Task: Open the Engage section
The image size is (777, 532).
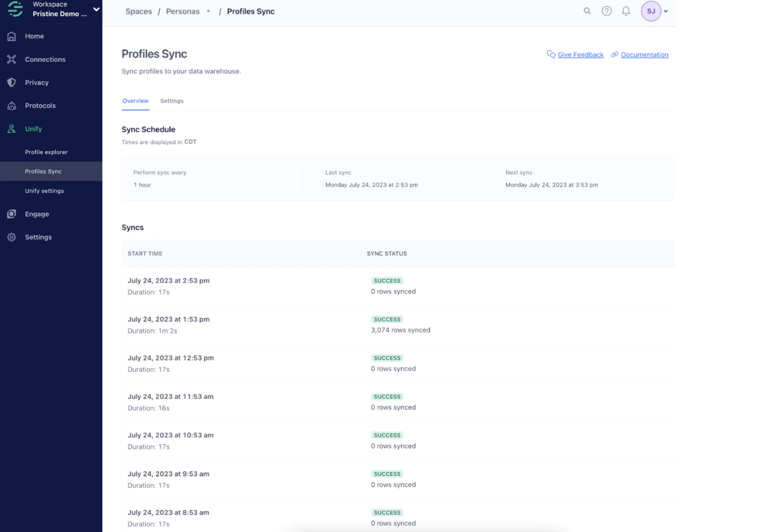Action: (x=37, y=213)
